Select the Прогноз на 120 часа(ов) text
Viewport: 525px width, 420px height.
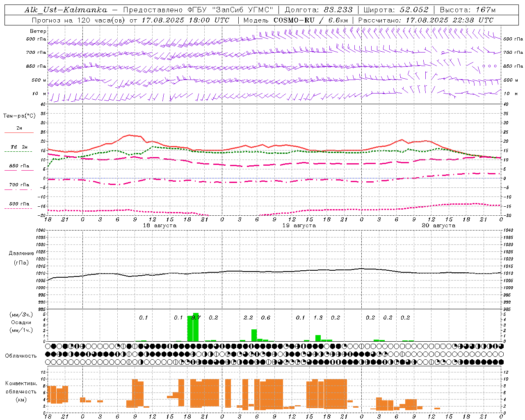(x=78, y=20)
